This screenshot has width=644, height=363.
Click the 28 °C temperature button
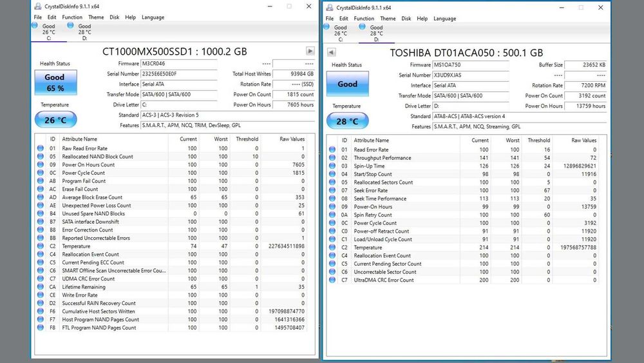(x=348, y=121)
